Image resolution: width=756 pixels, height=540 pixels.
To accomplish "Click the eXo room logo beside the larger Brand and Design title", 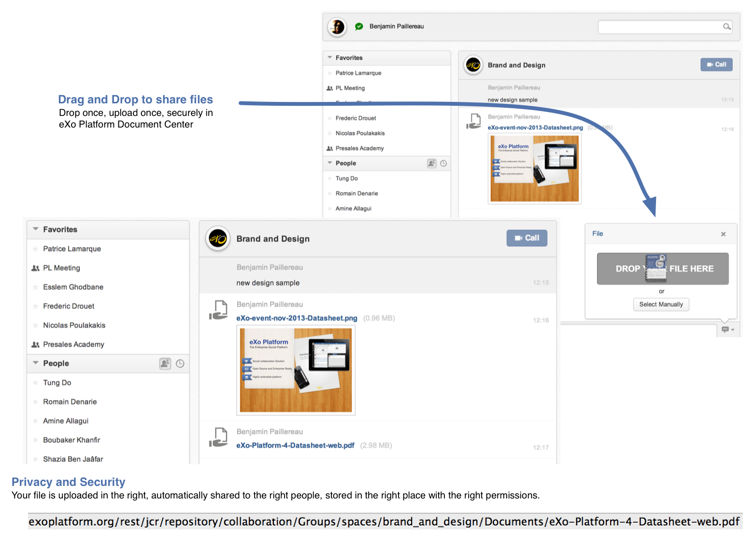I will coord(218,239).
